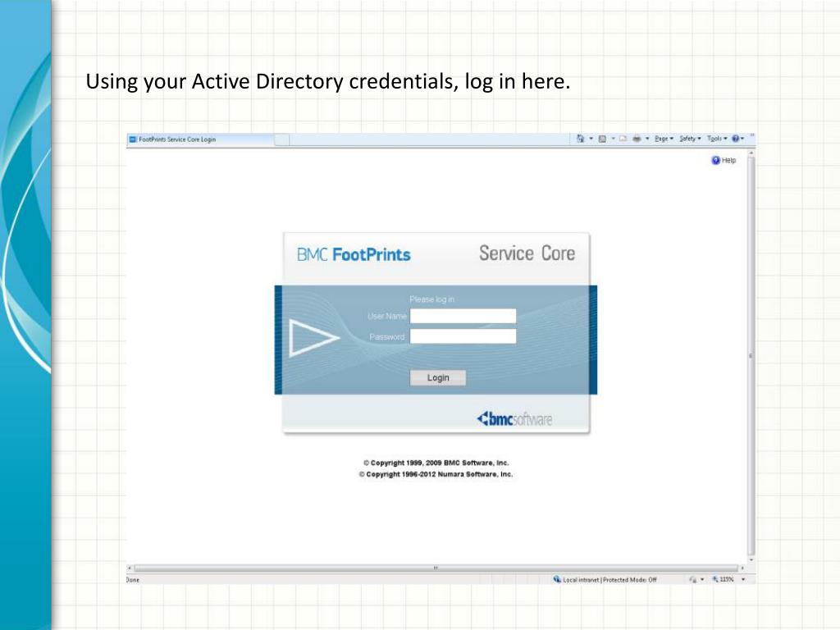
Task: Click the horizontal scrollbar left arrow
Action: 130,568
